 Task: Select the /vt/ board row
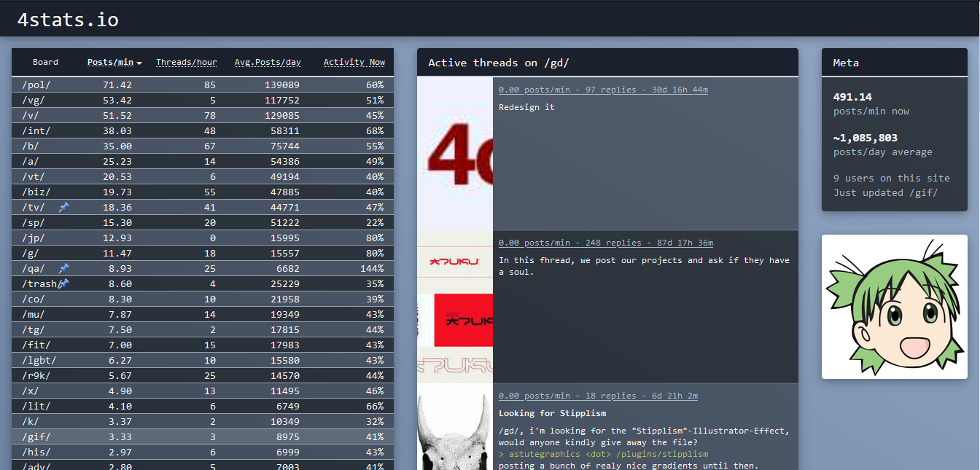click(x=203, y=177)
